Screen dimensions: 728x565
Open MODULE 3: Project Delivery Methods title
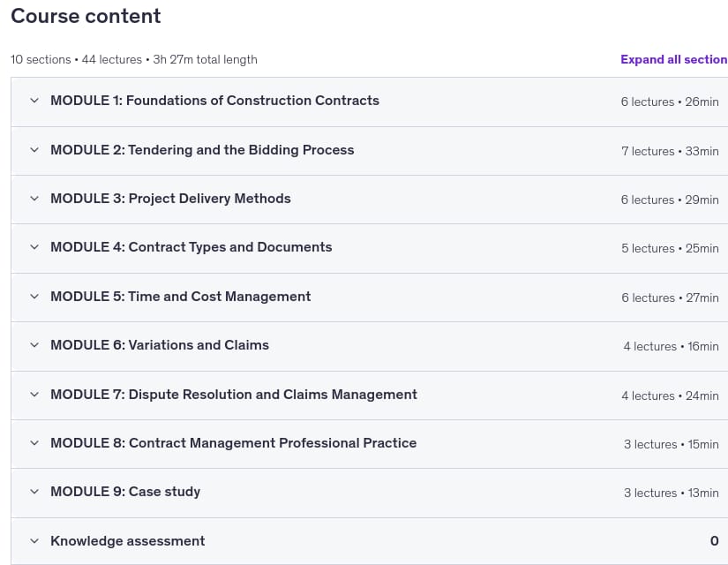[171, 199]
